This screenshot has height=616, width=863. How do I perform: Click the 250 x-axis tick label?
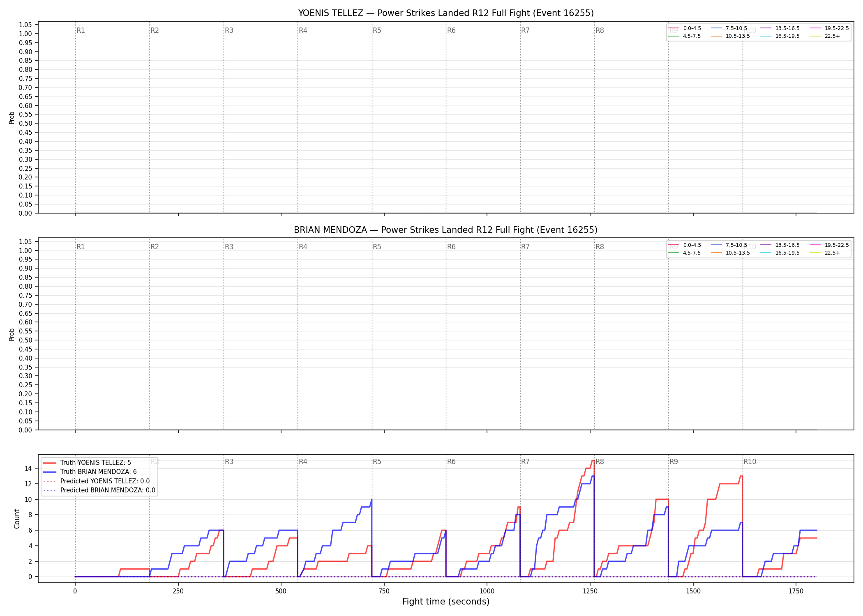(x=178, y=591)
